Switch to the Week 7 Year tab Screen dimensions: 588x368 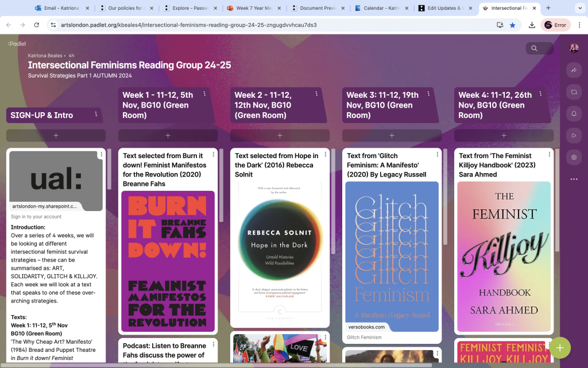click(x=254, y=8)
